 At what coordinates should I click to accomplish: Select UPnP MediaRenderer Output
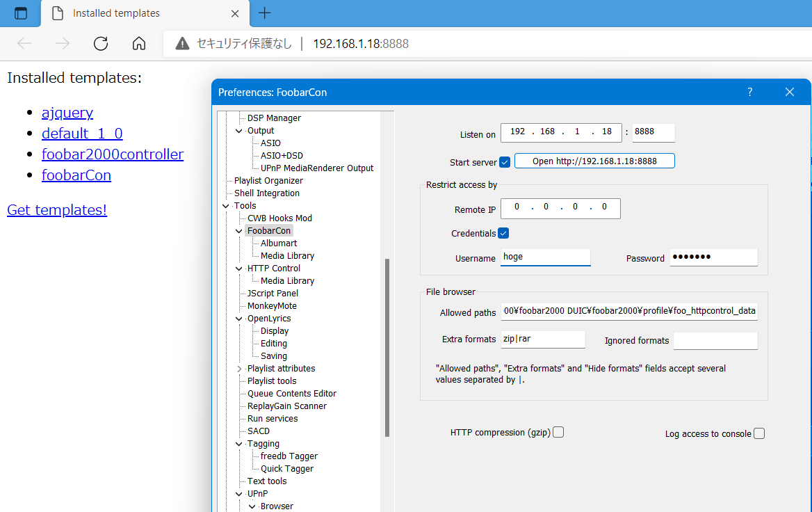pos(317,168)
